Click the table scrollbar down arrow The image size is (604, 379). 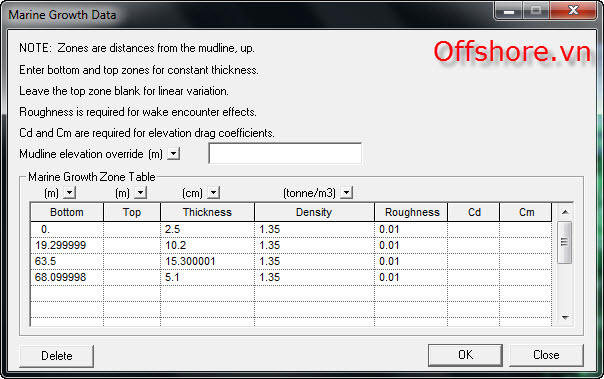tap(565, 317)
